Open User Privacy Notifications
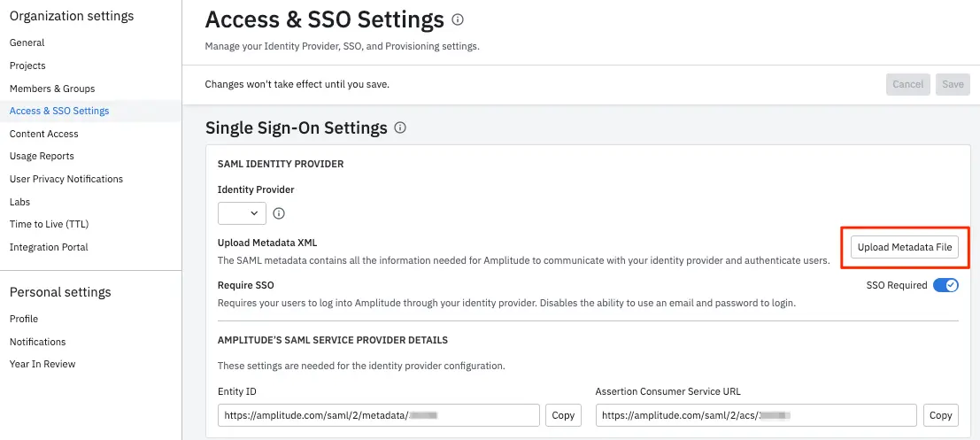This screenshot has width=980, height=440. click(x=66, y=179)
